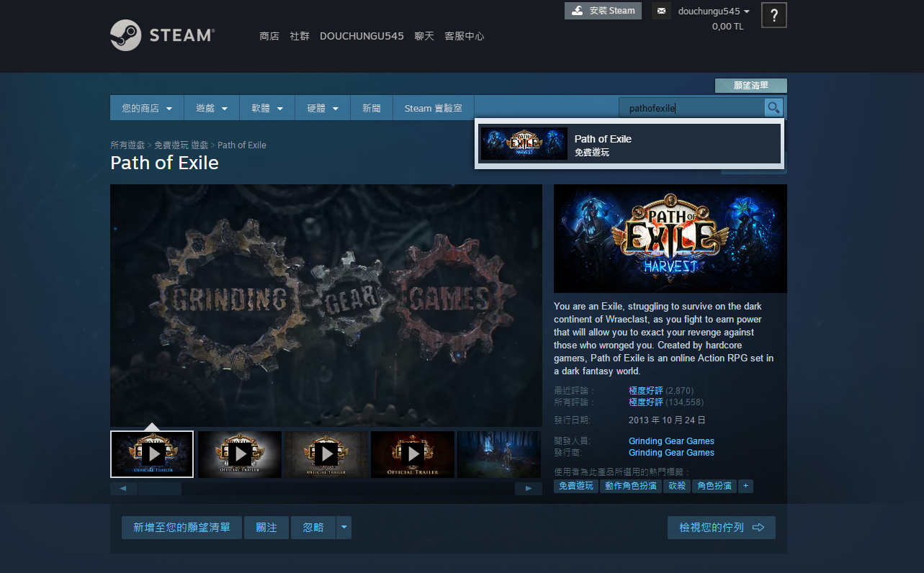
Task: Open publisher Grinding Gear Games link
Action: [671, 453]
